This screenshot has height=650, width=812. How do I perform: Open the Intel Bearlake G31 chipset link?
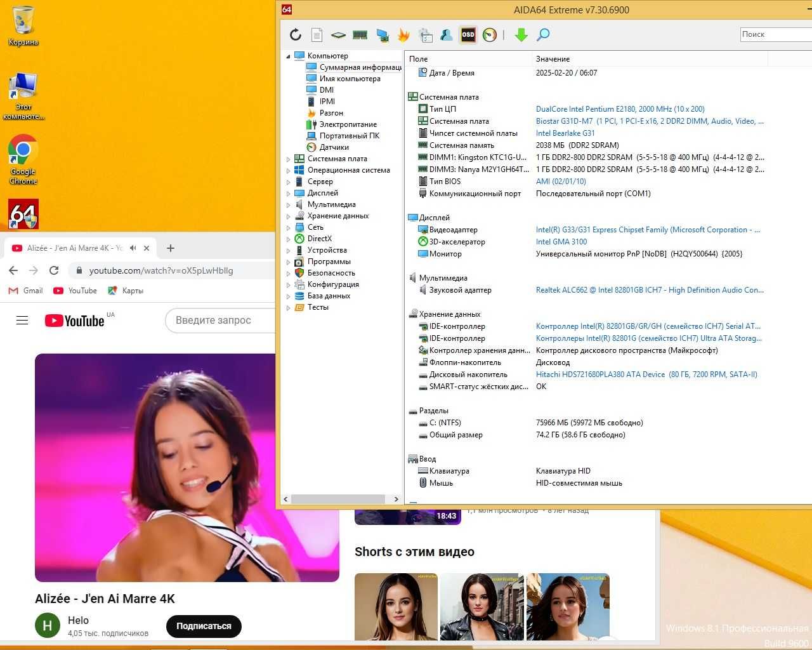pyautogui.click(x=565, y=133)
